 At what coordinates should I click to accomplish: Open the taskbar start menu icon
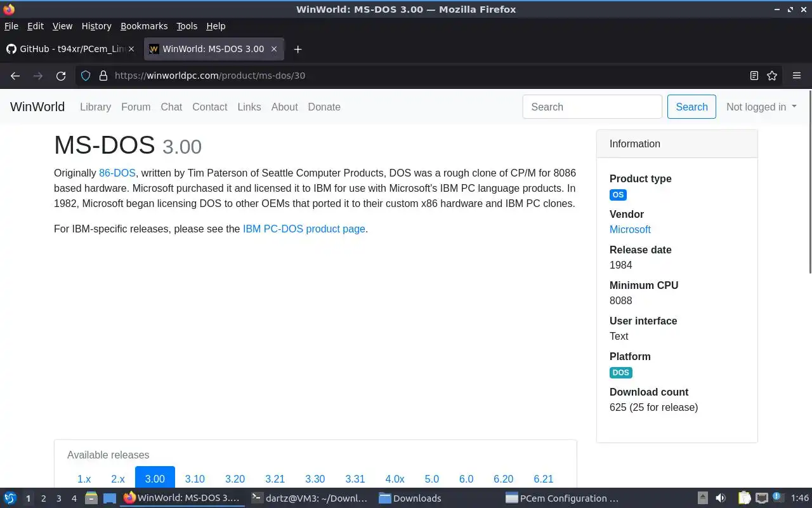tap(10, 498)
